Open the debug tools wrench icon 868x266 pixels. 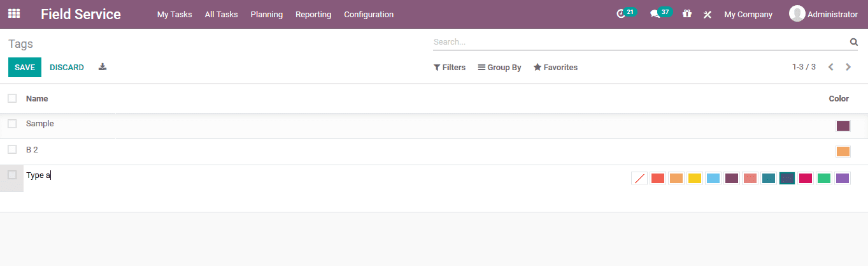[707, 14]
